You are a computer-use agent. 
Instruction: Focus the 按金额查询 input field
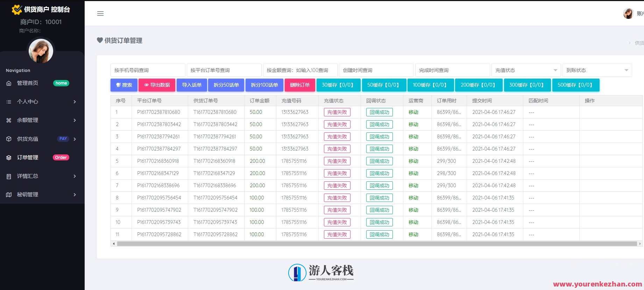coord(300,70)
